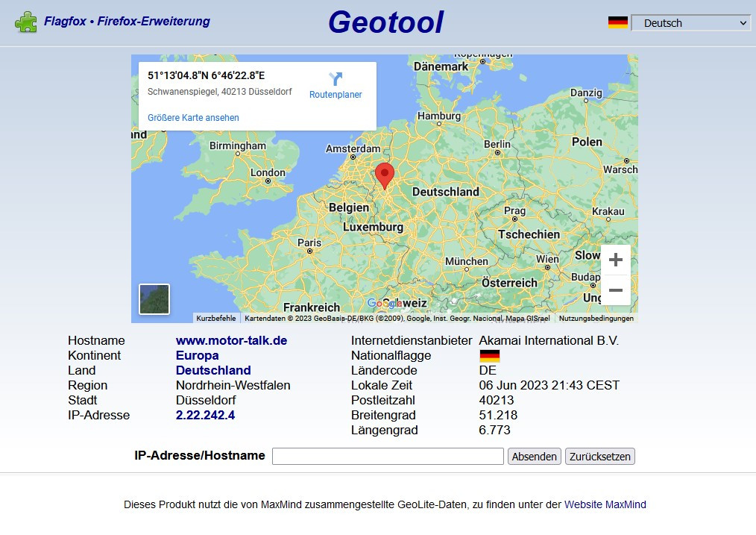This screenshot has height=535, width=756.
Task: Focus the IP-Adresse/Hostname input field
Action: 388,457
